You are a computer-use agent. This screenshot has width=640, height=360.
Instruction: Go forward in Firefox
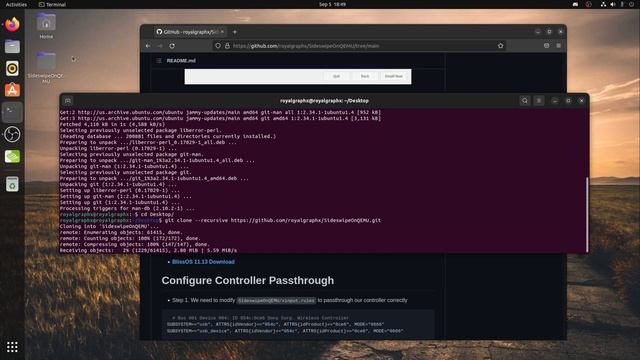click(x=160, y=46)
